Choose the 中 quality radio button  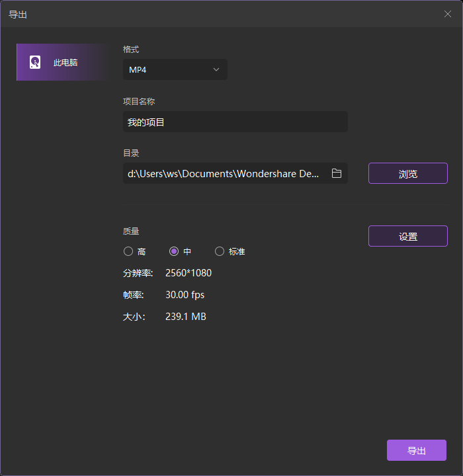(175, 251)
